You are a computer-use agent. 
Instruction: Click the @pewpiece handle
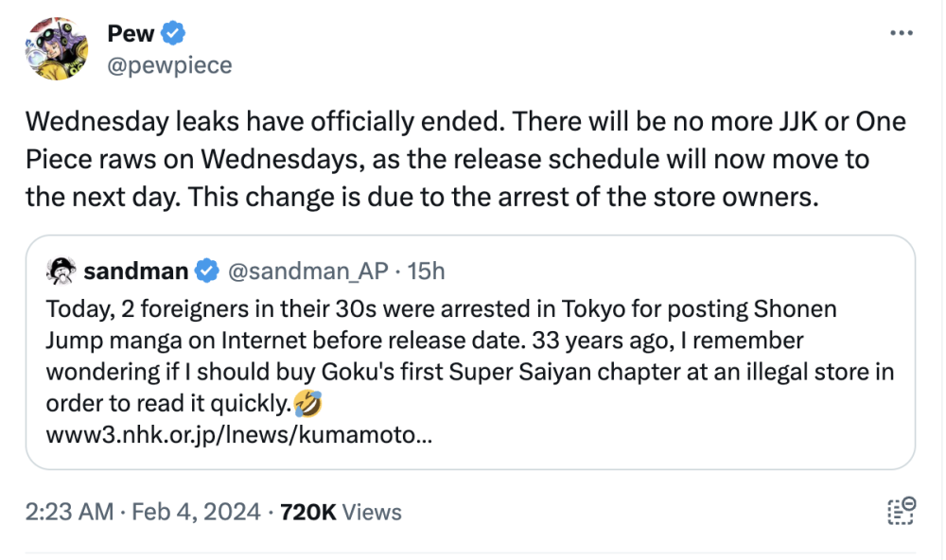coord(167,64)
